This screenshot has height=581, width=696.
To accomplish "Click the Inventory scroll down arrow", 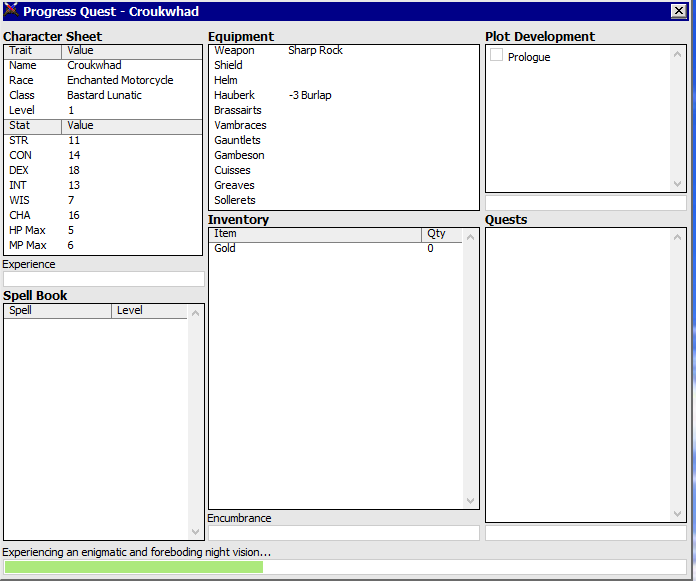I will [x=471, y=501].
